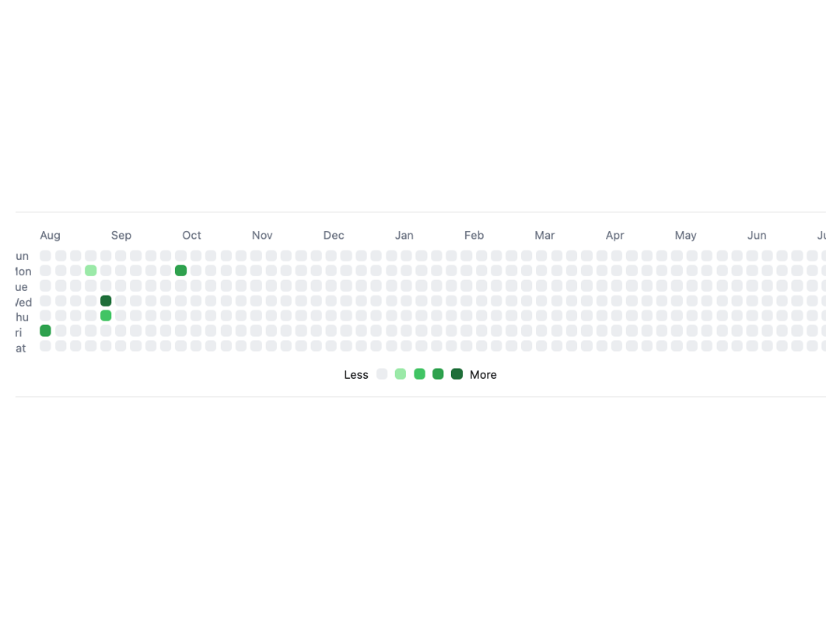The image size is (840, 620).
Task: Select the bright green Thursday cell
Action: 106,316
